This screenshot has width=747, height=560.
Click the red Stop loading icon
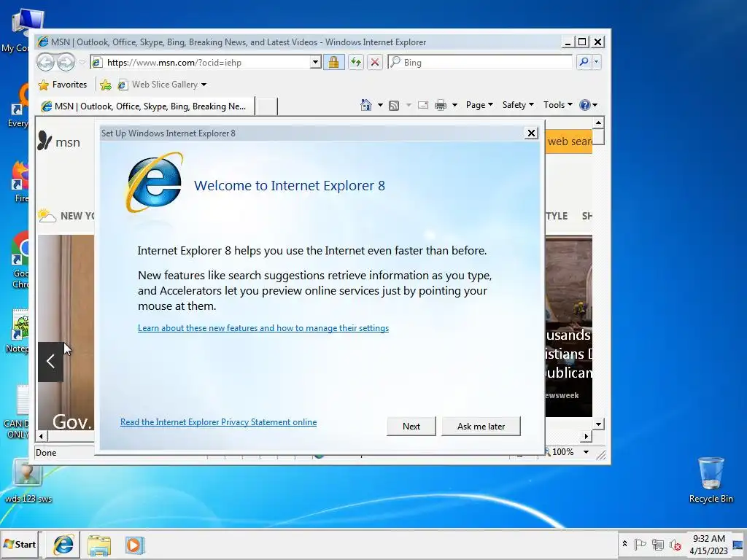(x=375, y=62)
